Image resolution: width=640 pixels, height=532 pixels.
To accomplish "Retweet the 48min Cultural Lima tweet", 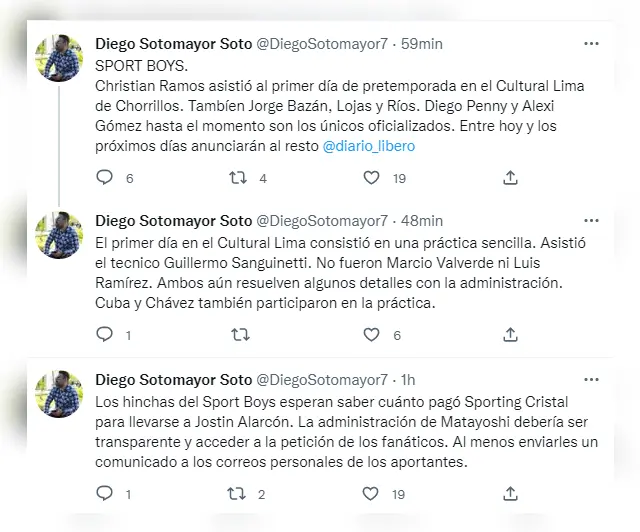I will (239, 334).
